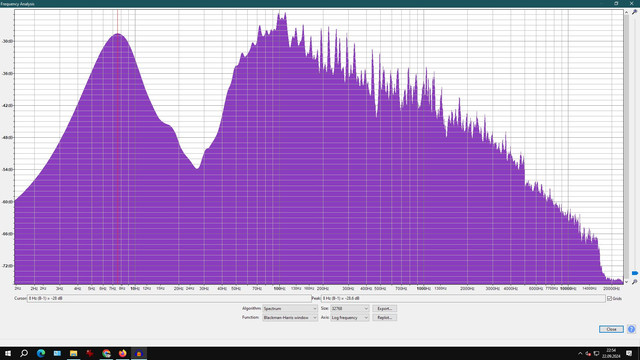Open the help button next to Close
Screen dimensions: 640x360
(x=631, y=329)
